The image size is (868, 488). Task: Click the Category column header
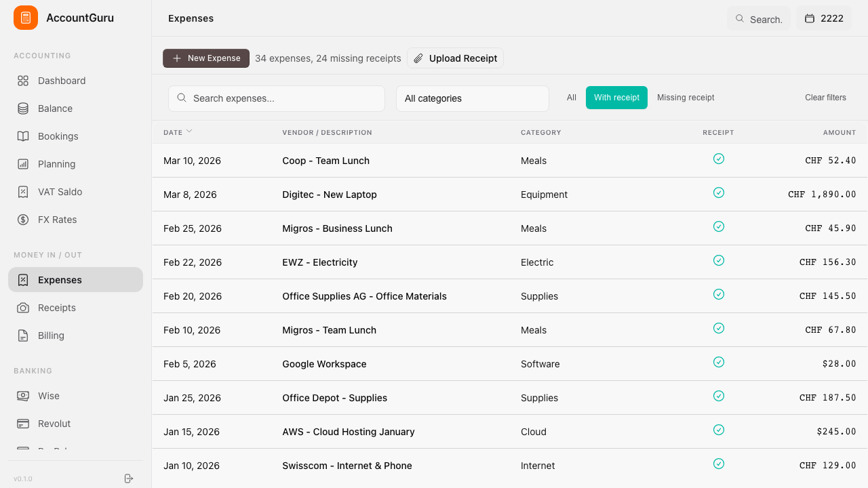tap(541, 133)
